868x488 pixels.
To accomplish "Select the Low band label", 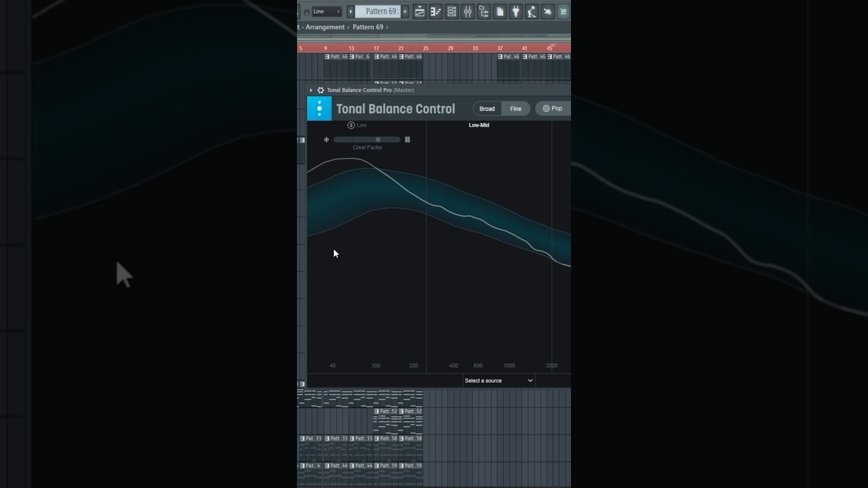I will pos(362,125).
